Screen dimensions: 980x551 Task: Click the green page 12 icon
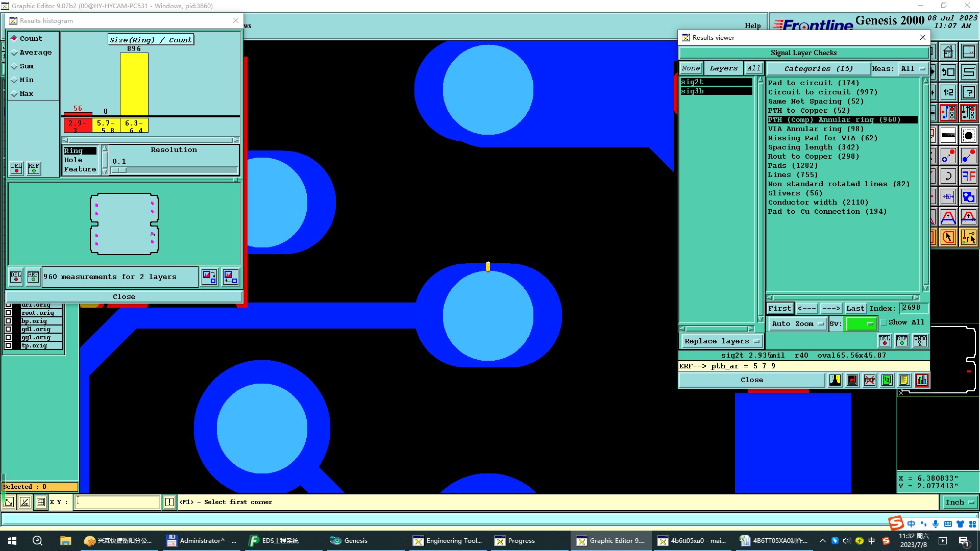(887, 380)
